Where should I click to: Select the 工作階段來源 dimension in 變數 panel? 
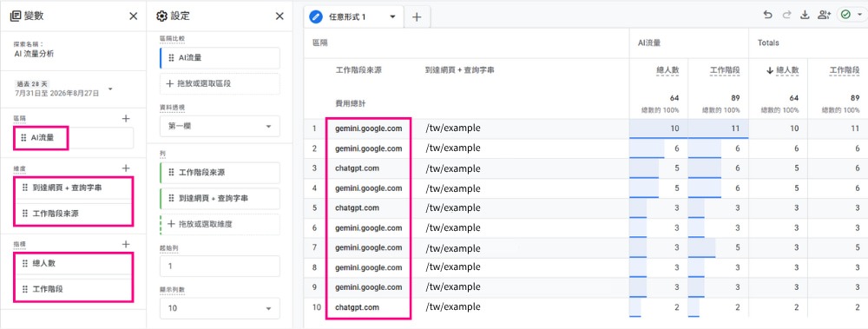click(74, 213)
